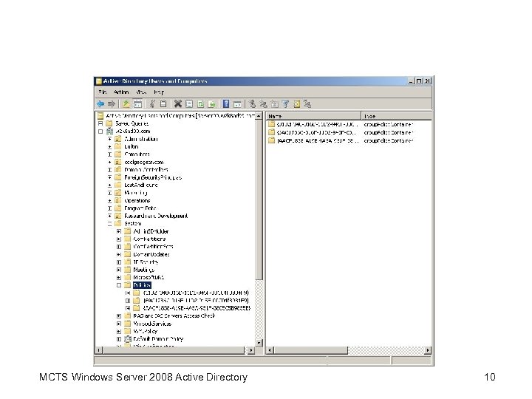
Task: Click the domain icon beside w2k8ad00.com
Action: point(109,131)
